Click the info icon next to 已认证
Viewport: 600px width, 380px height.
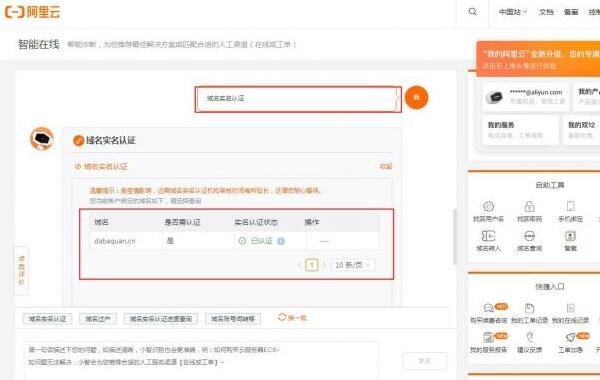[281, 241]
